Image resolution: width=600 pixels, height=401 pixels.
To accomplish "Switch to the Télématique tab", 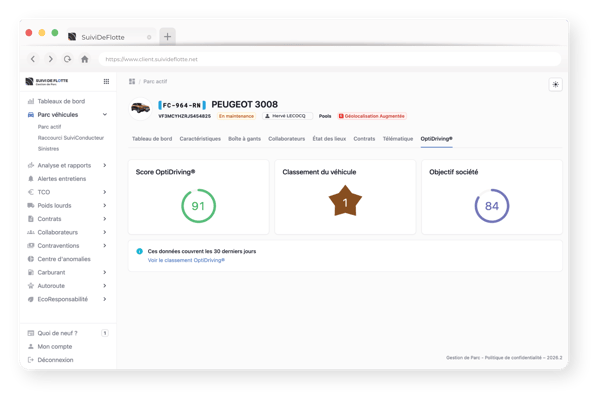I will [x=398, y=139].
